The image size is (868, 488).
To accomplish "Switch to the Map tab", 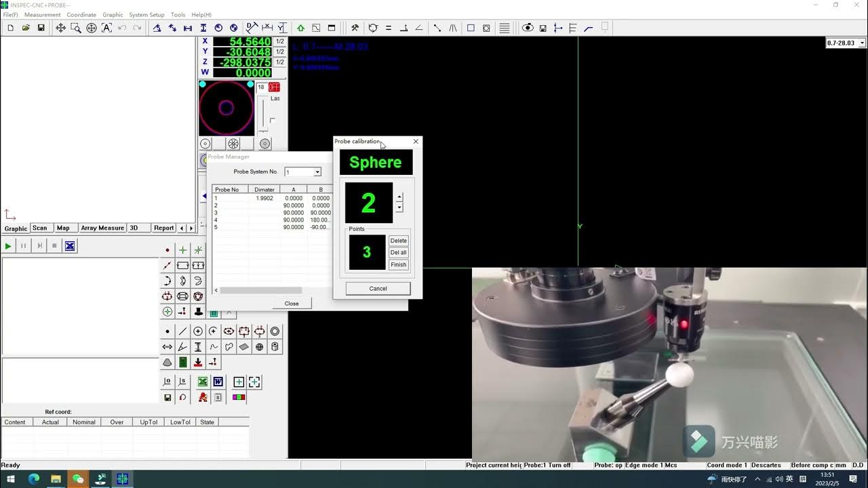I will pyautogui.click(x=63, y=228).
